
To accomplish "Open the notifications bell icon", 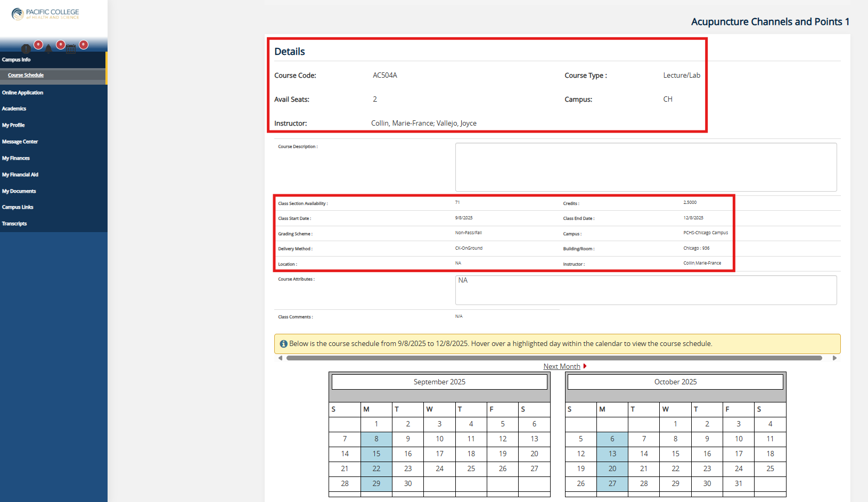I will (48, 49).
